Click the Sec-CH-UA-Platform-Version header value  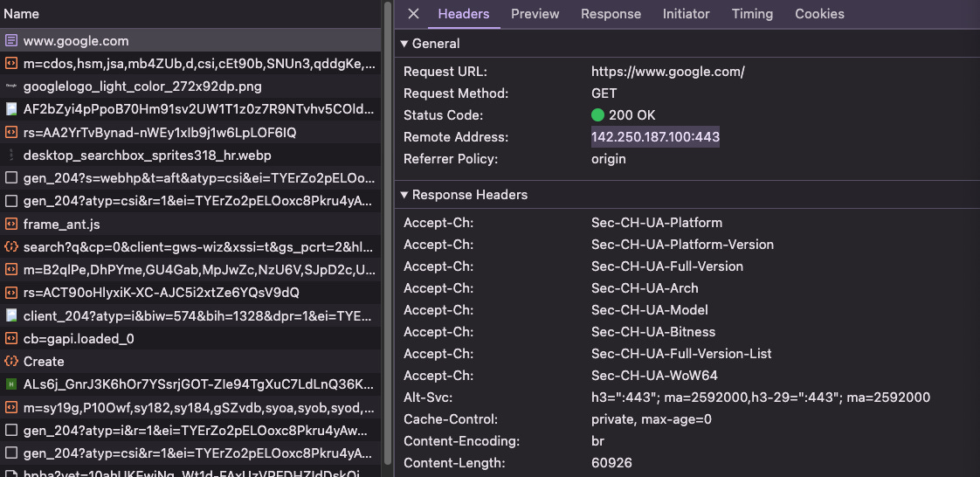tap(682, 245)
